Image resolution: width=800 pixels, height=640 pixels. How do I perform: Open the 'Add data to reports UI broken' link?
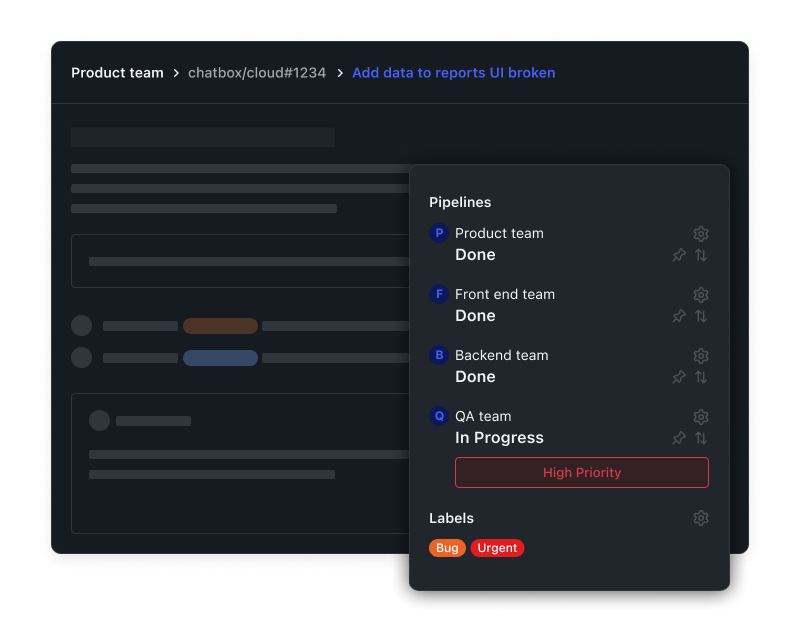point(454,72)
